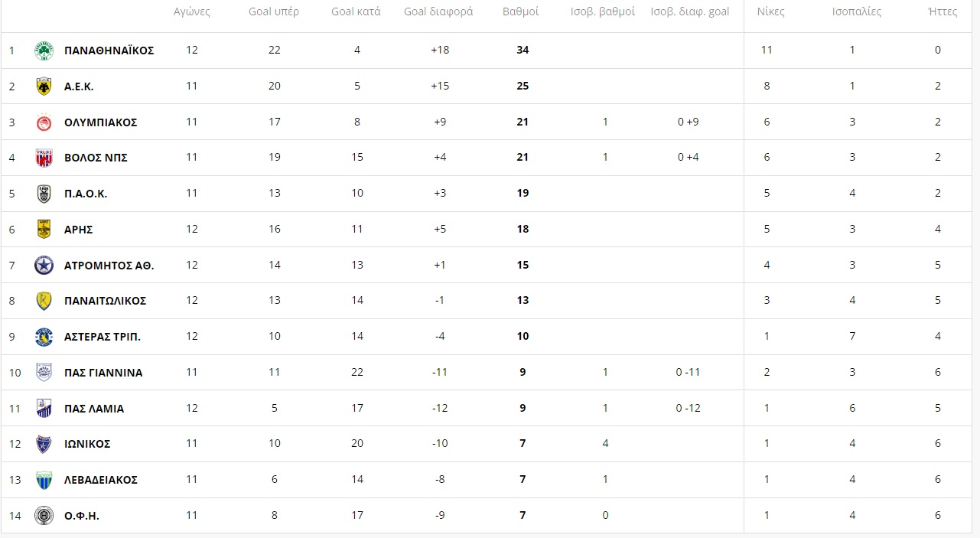Click the Aris club crest
This screenshot has width=980, height=538.
(x=44, y=230)
